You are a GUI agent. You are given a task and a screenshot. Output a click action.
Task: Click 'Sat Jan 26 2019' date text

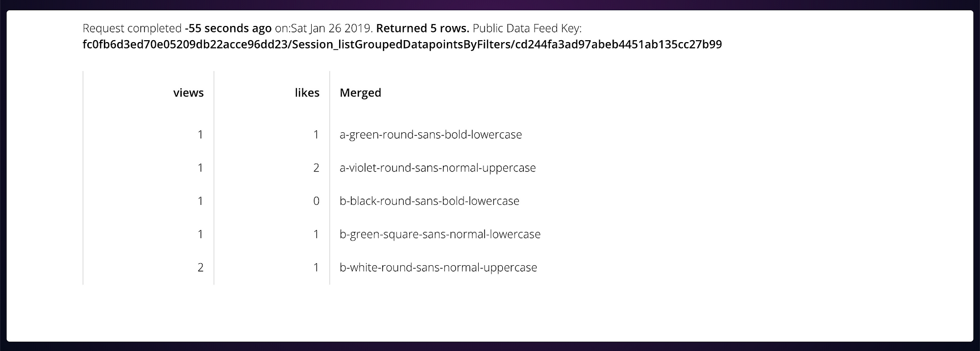coord(332,28)
